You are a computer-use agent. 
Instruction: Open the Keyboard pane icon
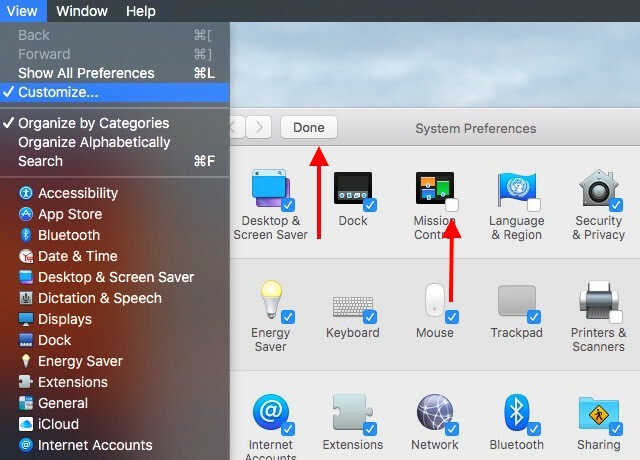point(353,307)
